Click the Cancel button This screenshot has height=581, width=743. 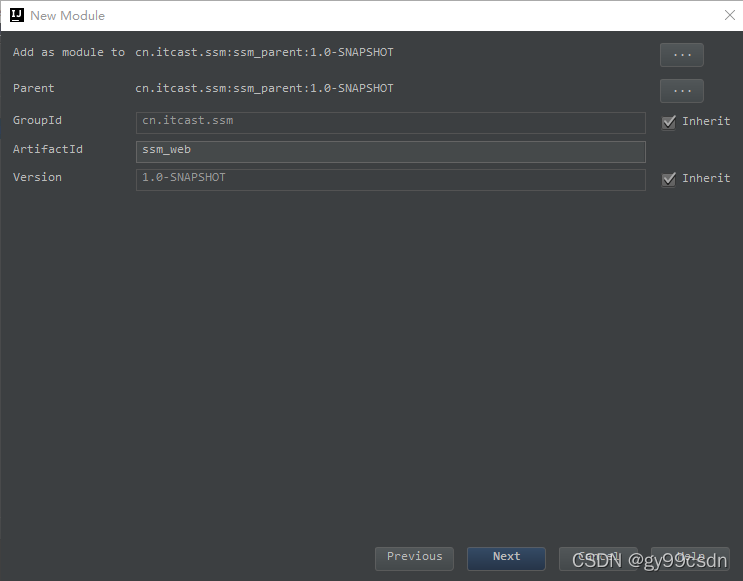coord(598,559)
